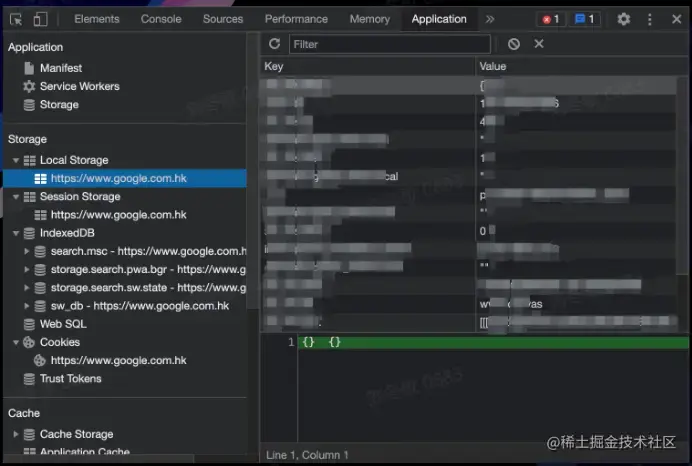Expand the storage.search.pwa.bgr database
Image resolution: width=692 pixels, height=466 pixels.
[x=26, y=269]
